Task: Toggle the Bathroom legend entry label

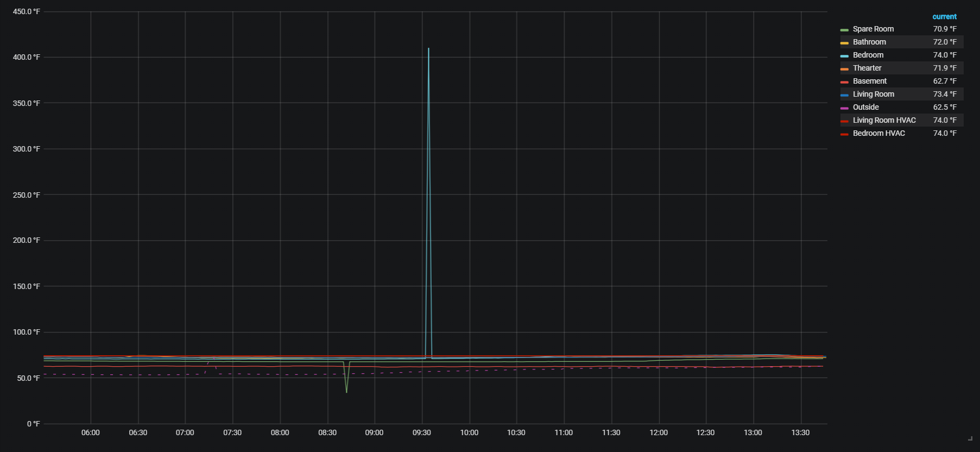Action: click(869, 42)
